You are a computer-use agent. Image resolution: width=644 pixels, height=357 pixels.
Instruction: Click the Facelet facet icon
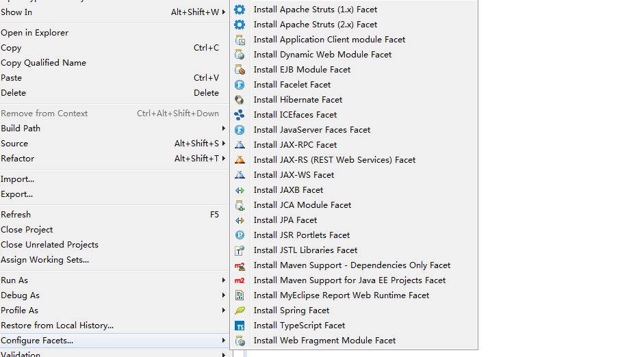(x=240, y=85)
